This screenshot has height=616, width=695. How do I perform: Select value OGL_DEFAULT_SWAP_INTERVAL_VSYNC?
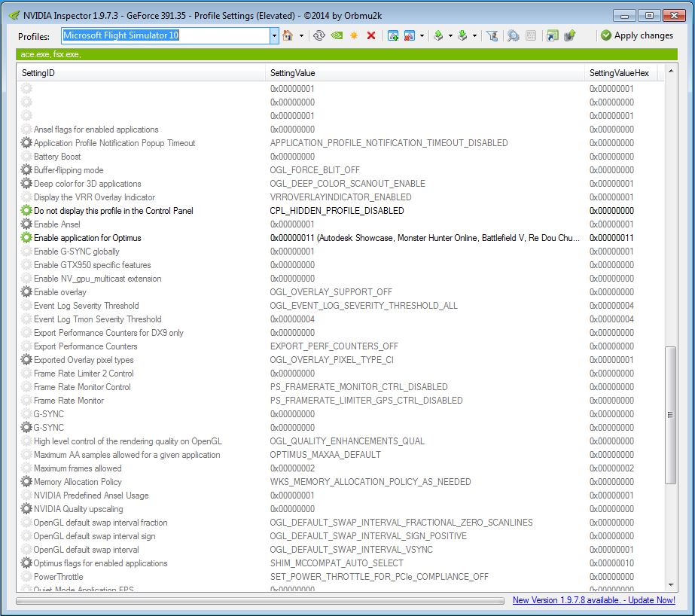(x=352, y=550)
